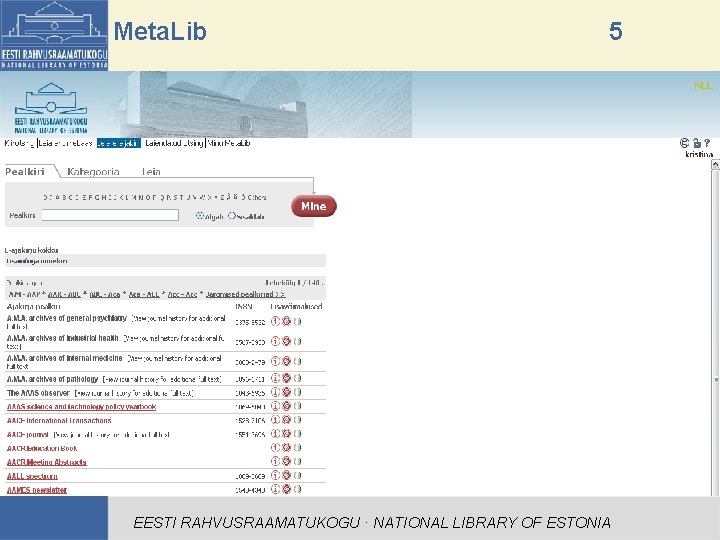Viewport: 720px width, 540px height.
Task: Open Kiirotsing menu item
Action: pos(19,143)
